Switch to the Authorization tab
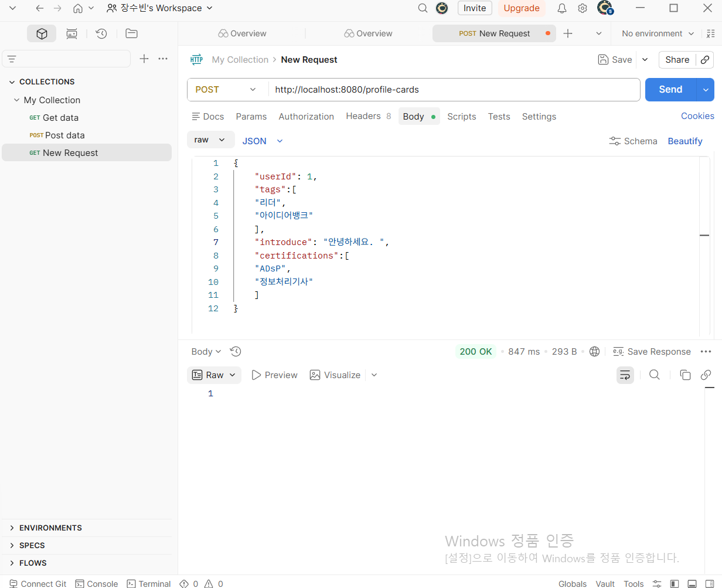The image size is (722, 588). [x=306, y=117]
